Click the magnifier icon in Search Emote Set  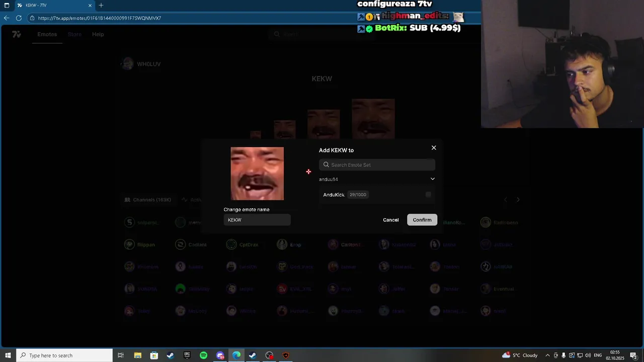326,165
